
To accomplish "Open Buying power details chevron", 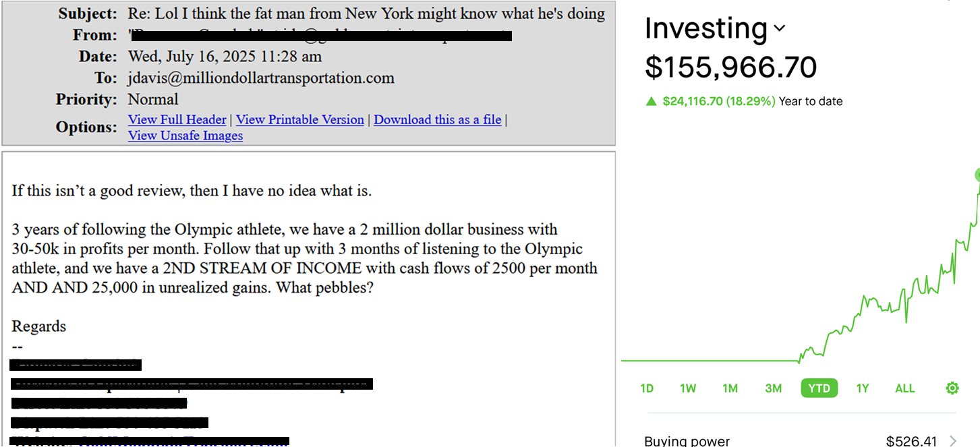I will click(952, 441).
